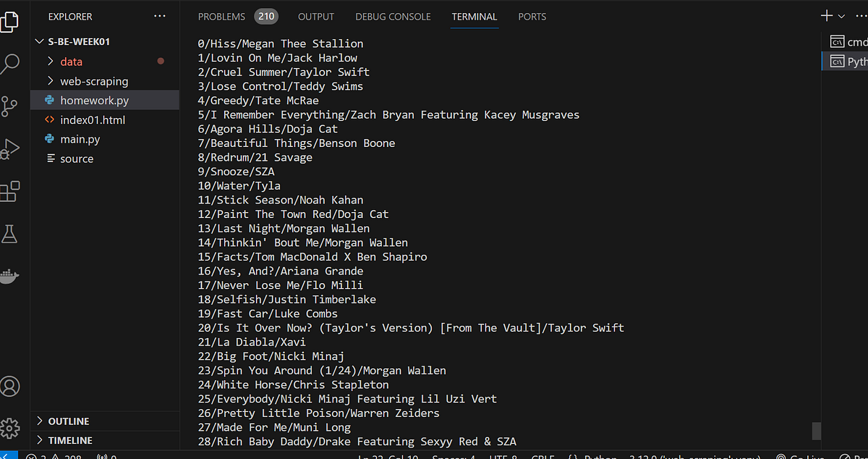Select the Run and Debug icon
Screen dimensions: 868x459
(x=10, y=148)
